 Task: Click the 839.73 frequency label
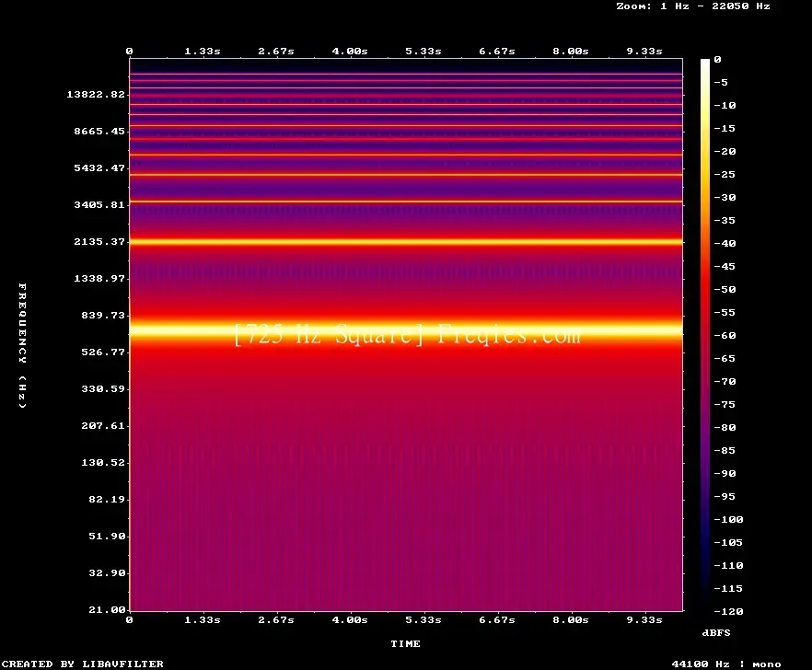tap(103, 315)
